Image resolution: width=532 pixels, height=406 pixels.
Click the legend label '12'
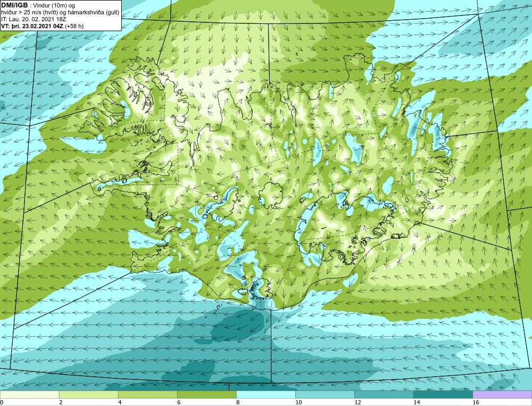coord(358,402)
